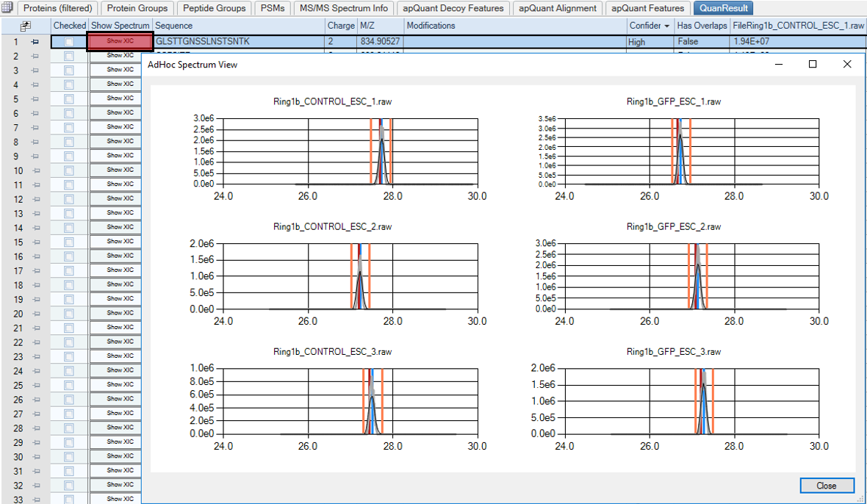Toggle the pin icon in row 9

point(35,156)
